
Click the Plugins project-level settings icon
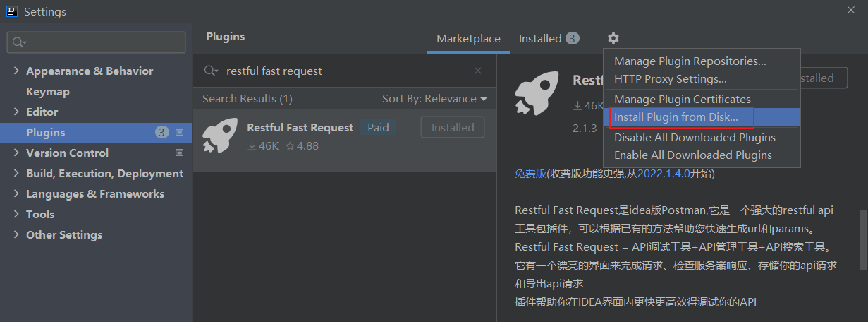point(179,132)
